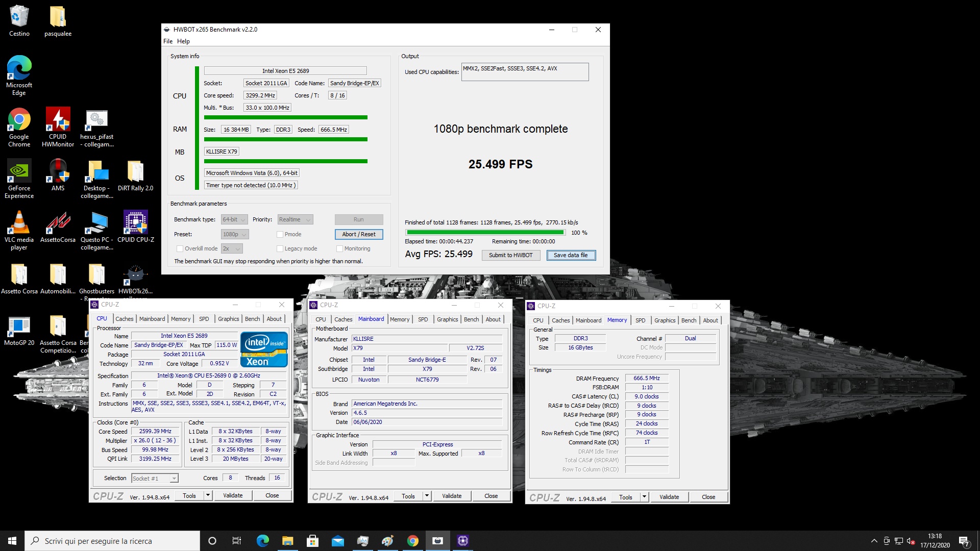Open Overkill mode 2x dropdown
The width and height of the screenshot is (980, 551).
(x=232, y=248)
